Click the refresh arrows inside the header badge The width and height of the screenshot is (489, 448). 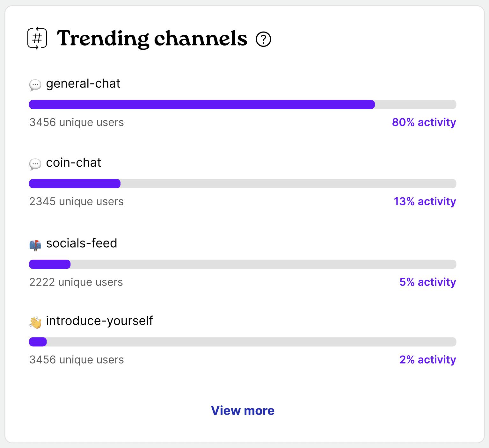click(37, 38)
